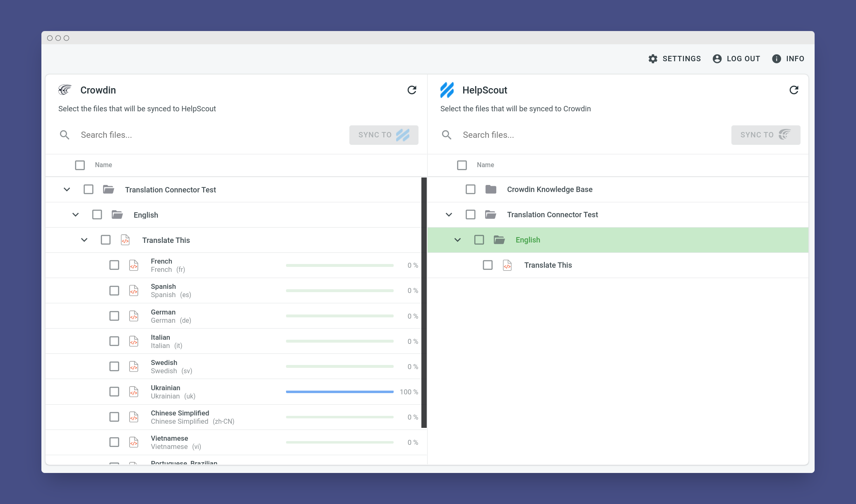
Task: Click the Swedish 0% progress bar
Action: click(x=339, y=367)
